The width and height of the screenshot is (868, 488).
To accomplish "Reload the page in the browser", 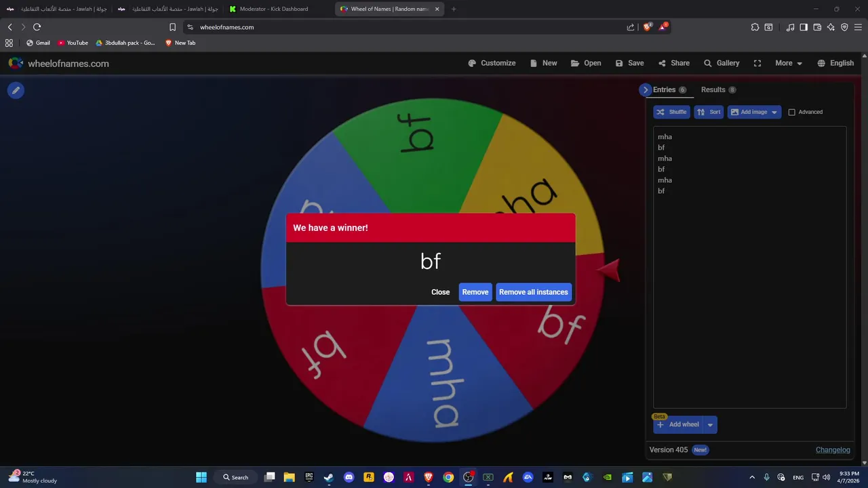I will [x=37, y=27].
